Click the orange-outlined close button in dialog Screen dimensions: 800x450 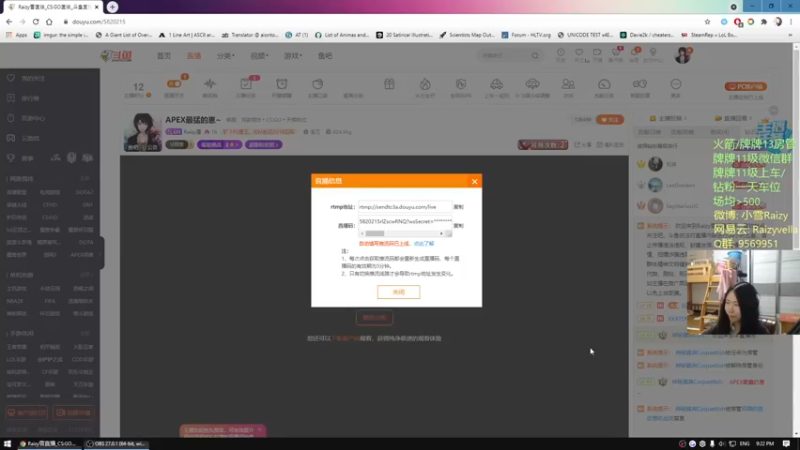[x=398, y=292]
